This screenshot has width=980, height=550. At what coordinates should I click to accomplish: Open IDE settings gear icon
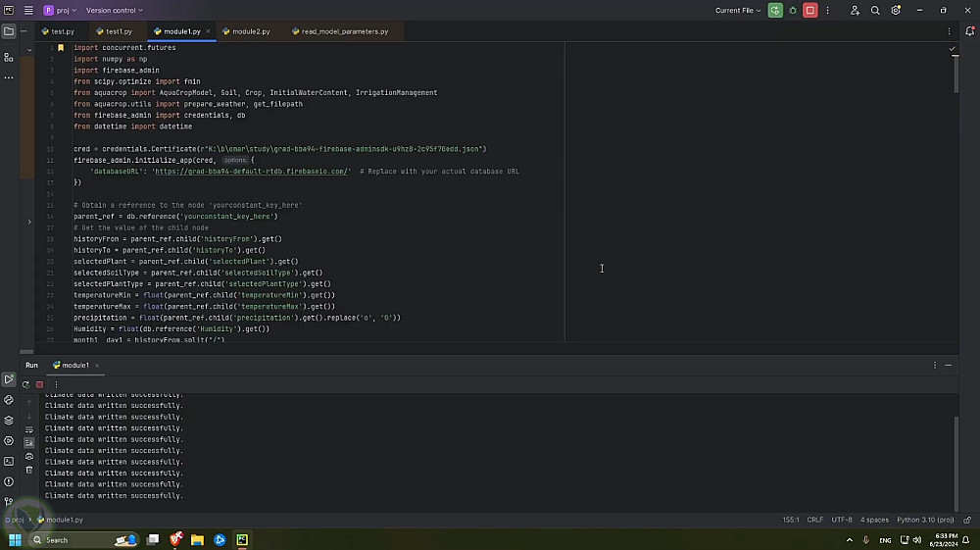(896, 10)
